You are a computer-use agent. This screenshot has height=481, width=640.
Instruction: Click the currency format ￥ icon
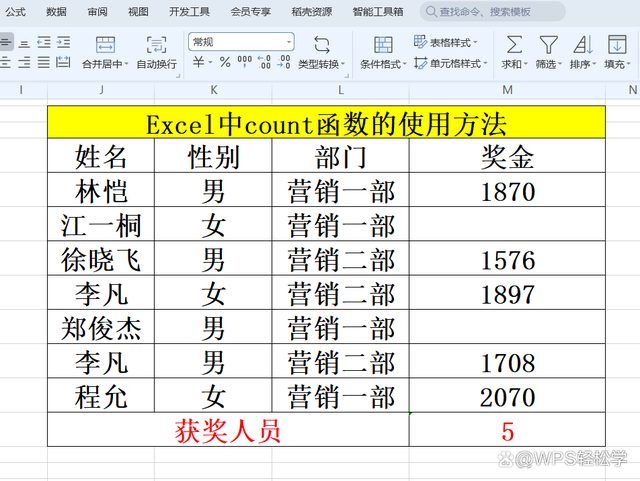pyautogui.click(x=199, y=63)
